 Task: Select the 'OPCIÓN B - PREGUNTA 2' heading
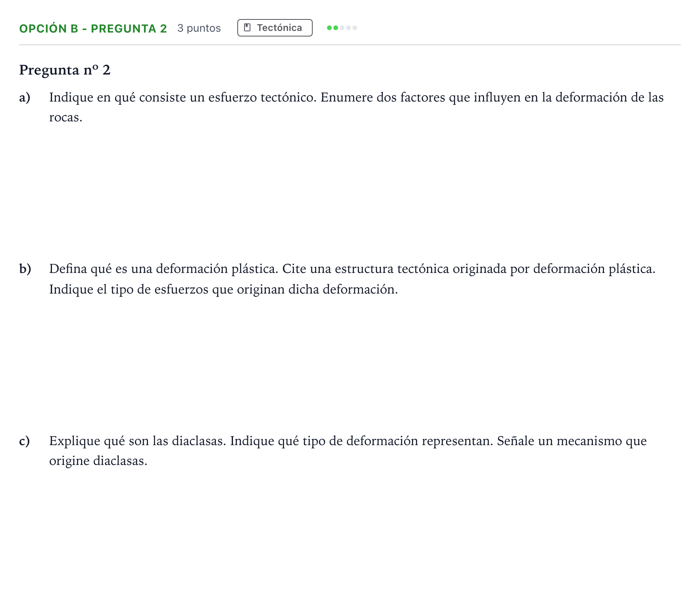pyautogui.click(x=93, y=29)
